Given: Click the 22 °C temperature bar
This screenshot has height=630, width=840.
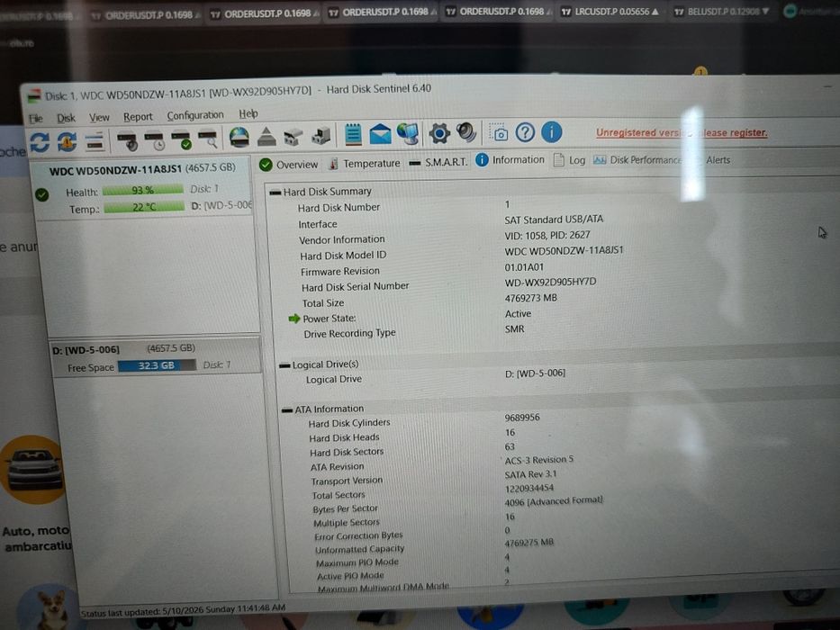Looking at the screenshot, I should point(144,207).
